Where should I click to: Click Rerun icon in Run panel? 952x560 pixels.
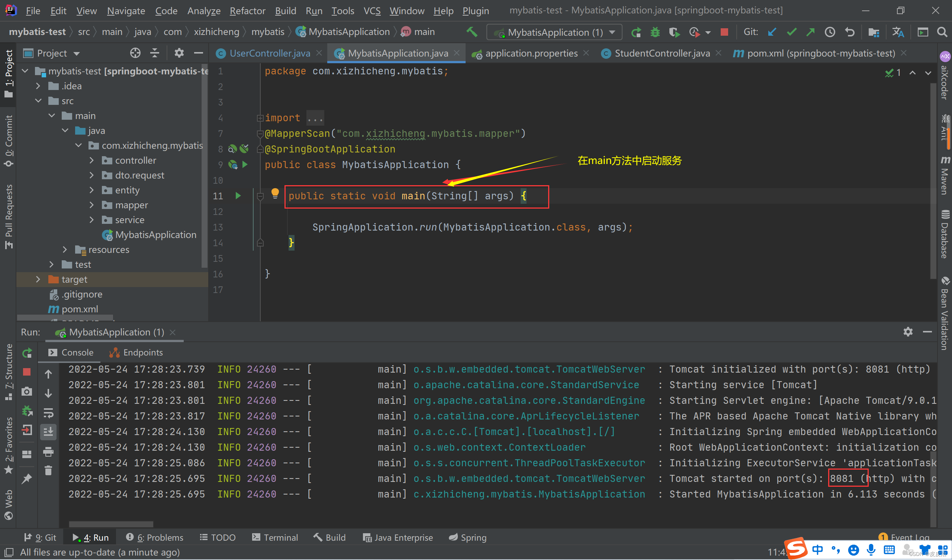point(27,353)
